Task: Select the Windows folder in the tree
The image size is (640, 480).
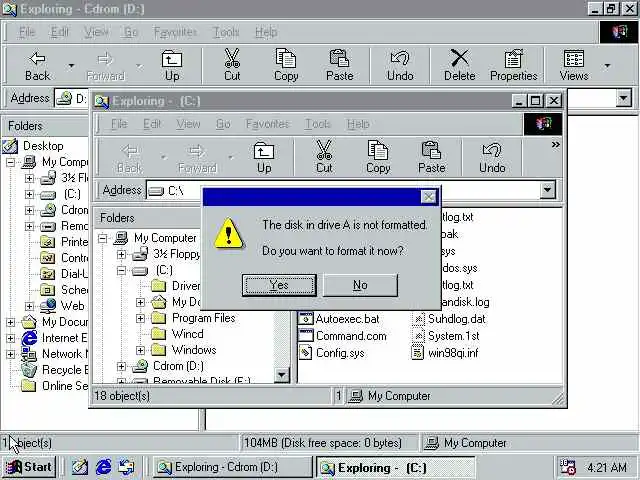Action: (x=194, y=350)
